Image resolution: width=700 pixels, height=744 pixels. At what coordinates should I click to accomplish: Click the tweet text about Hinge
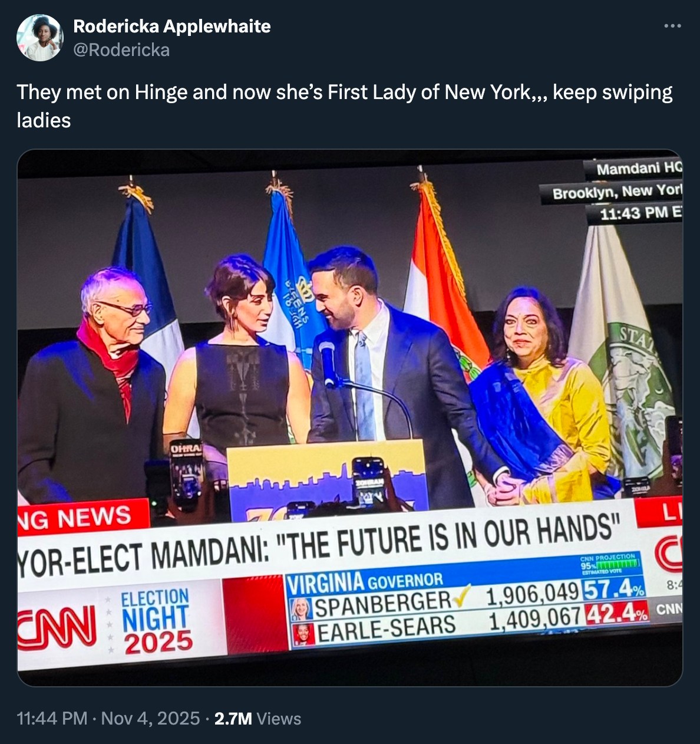(x=344, y=106)
